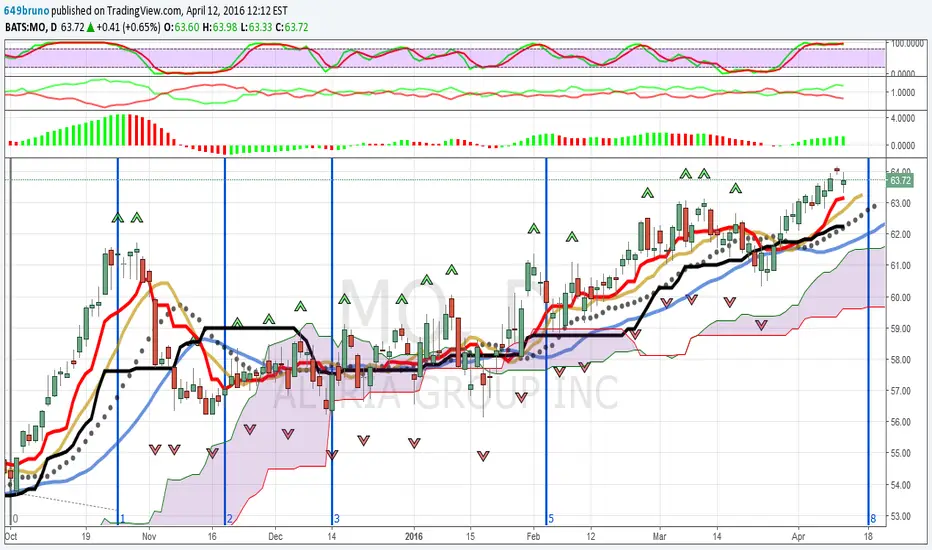This screenshot has height=550, width=932.
Task: Select blue time marker numbered 1
Action: coord(122,518)
